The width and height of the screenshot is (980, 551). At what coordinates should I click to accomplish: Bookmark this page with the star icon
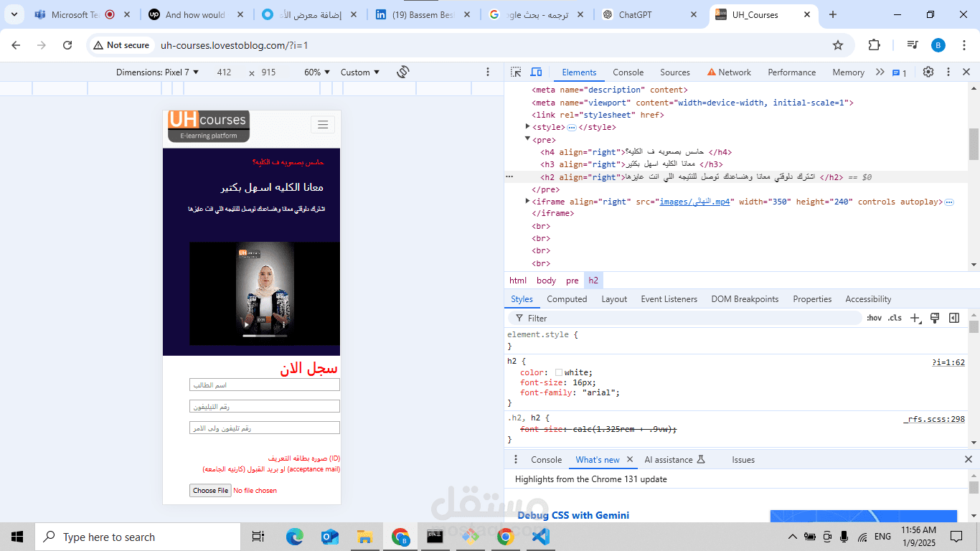click(x=837, y=45)
